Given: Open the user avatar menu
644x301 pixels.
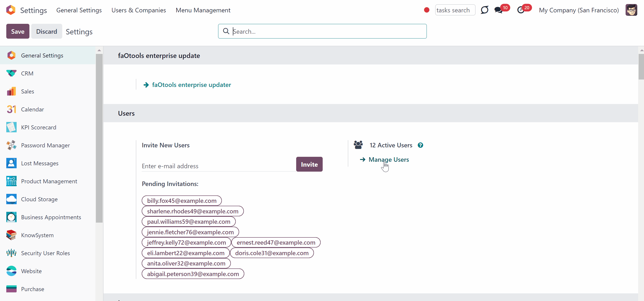Looking at the screenshot, I should tap(631, 10).
